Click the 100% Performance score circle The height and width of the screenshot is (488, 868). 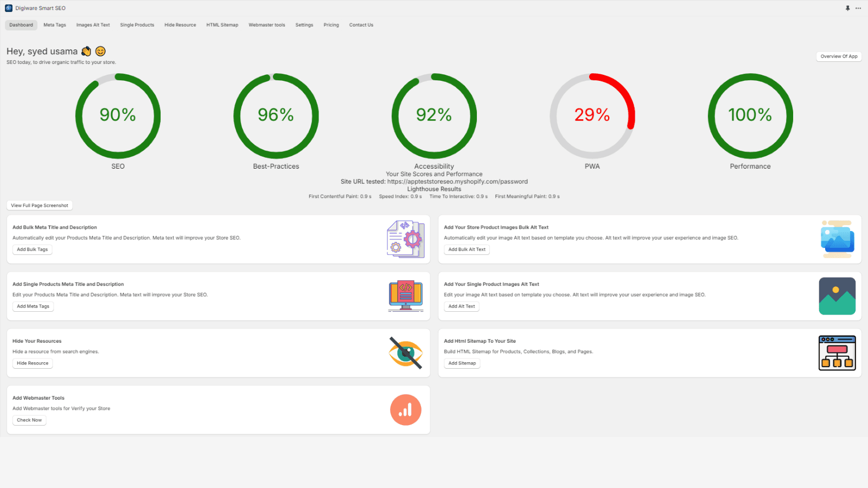[750, 115]
